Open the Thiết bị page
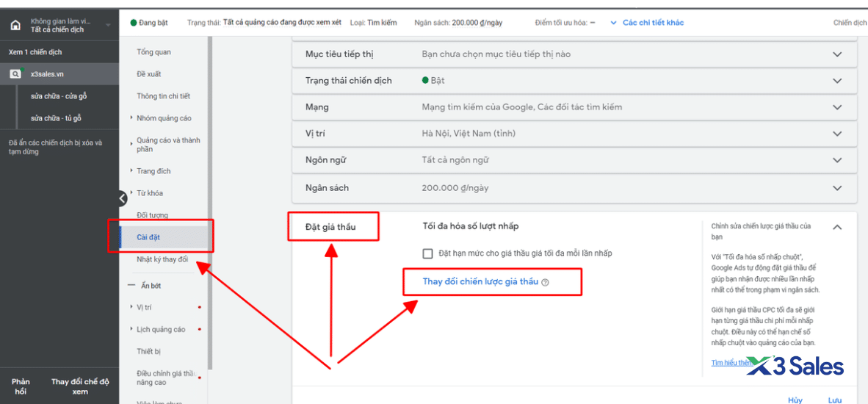 148,351
